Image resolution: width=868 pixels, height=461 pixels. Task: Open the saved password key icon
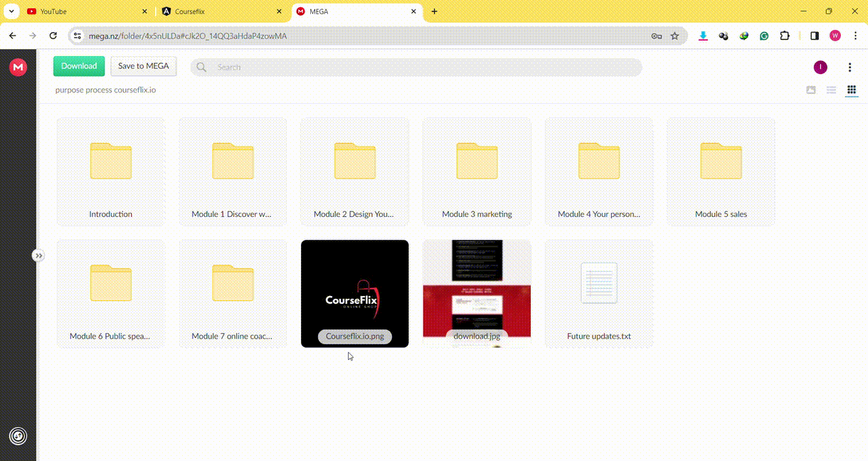point(657,36)
